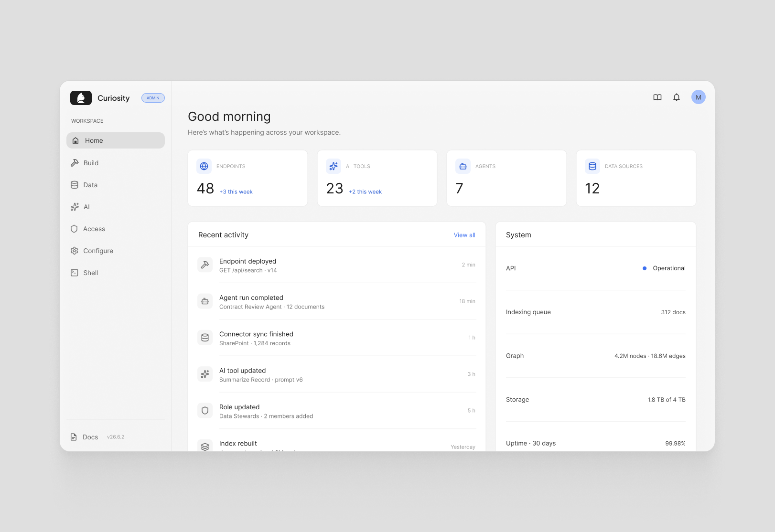Viewport: 775px width, 532px height.
Task: Click Graph '4.2M nodes · 18.6M edges' value
Action: point(650,356)
